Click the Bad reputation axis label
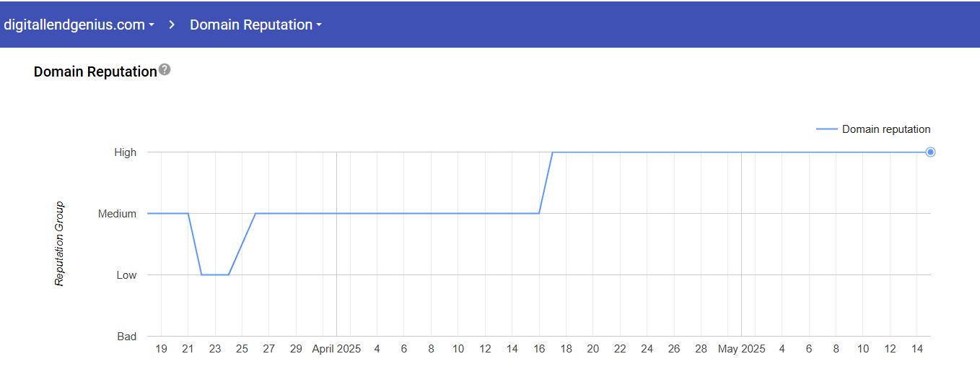This screenshot has height=385, width=980. (x=126, y=337)
